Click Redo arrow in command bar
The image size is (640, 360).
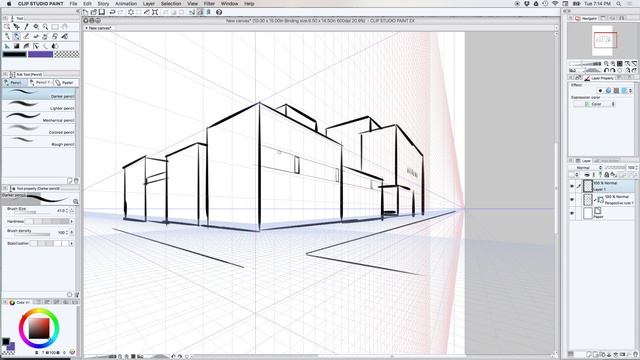pyautogui.click(x=120, y=12)
